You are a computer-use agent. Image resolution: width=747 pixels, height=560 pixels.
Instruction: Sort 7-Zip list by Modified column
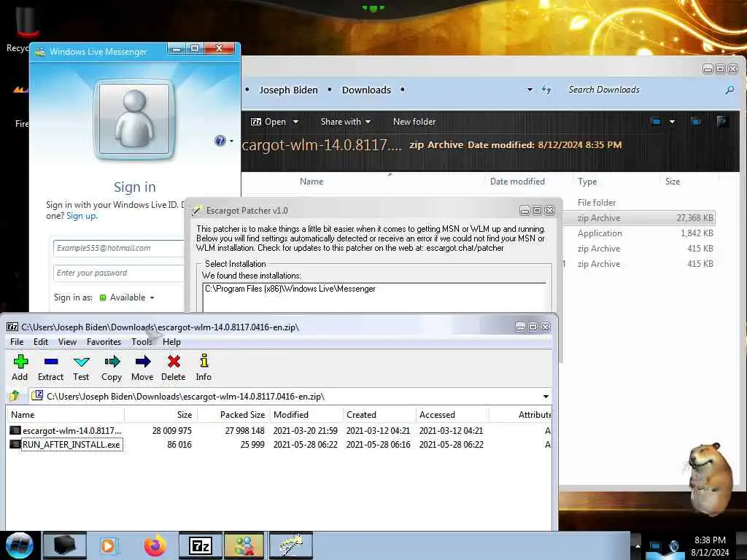click(x=306, y=415)
